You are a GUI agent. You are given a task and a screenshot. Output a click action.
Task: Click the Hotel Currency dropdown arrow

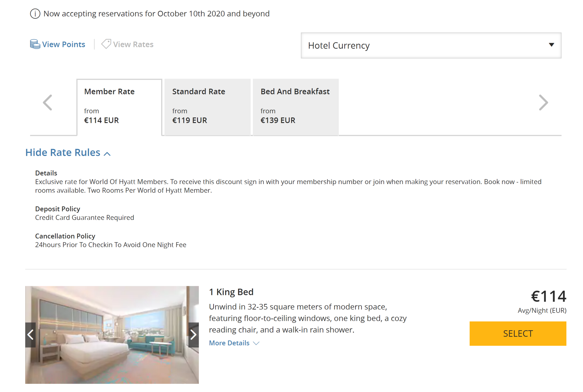point(551,45)
